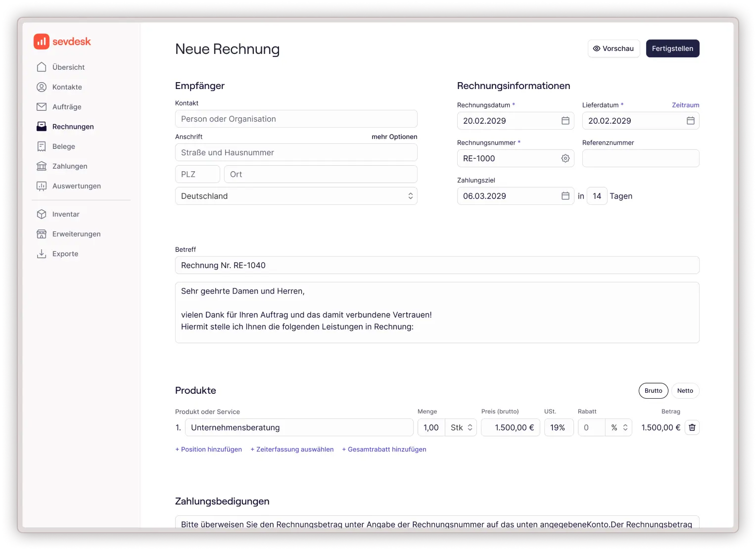The image size is (756, 550).
Task: Switch pricing to Netto
Action: pos(685,390)
